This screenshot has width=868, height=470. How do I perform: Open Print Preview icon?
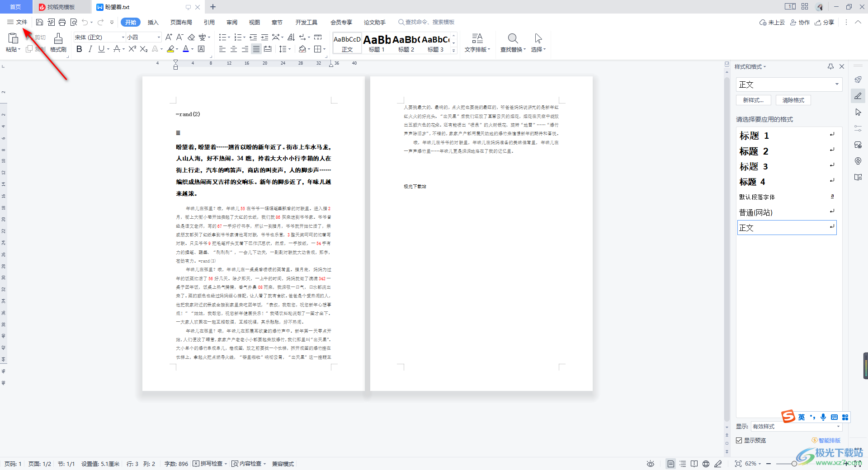click(x=74, y=22)
